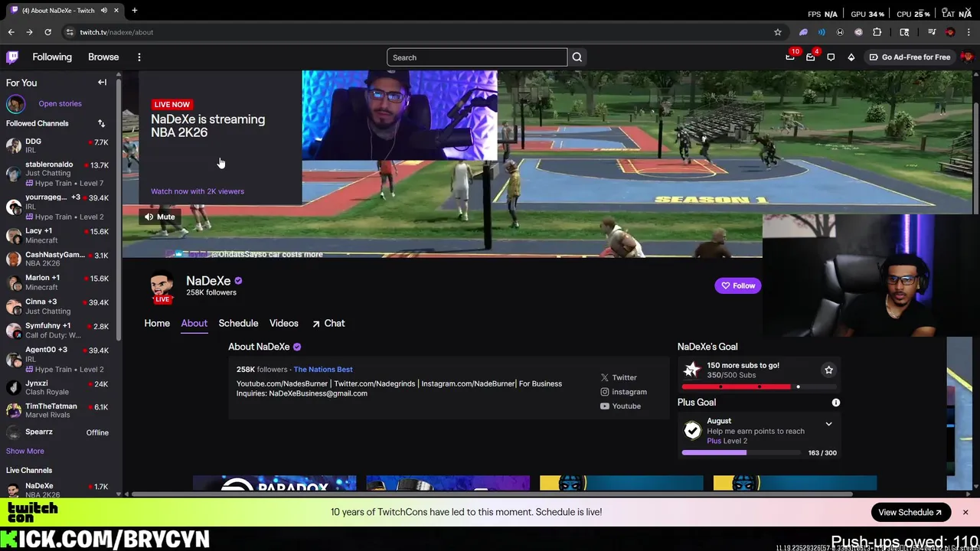980x551 pixels.
Task: Open the drops and rewards icon with badge 10
Action: (790, 57)
